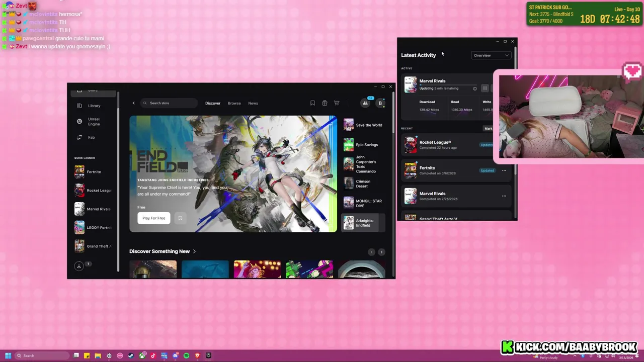
Task: Click the Endfield hero banner
Action: coord(233,174)
